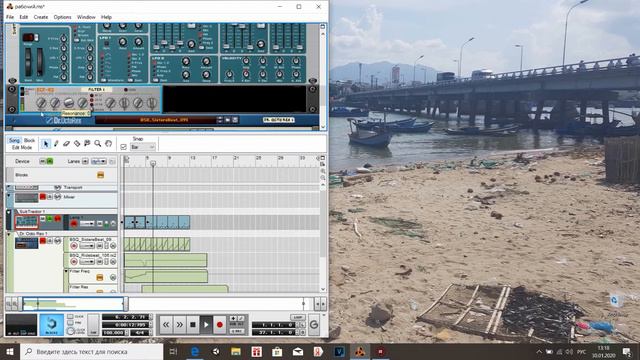The height and width of the screenshot is (360, 640).
Task: Select the Pencil tool
Action: pyautogui.click(x=56, y=143)
